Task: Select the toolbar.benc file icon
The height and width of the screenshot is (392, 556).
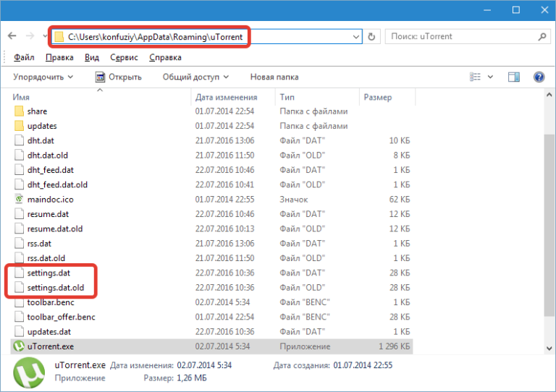Action: tap(19, 302)
